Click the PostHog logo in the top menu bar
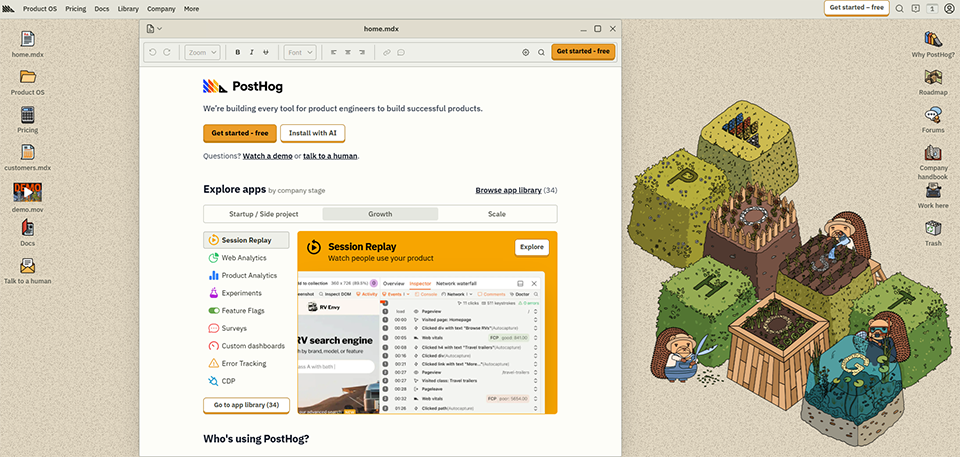The height and width of the screenshot is (457, 960). click(9, 9)
